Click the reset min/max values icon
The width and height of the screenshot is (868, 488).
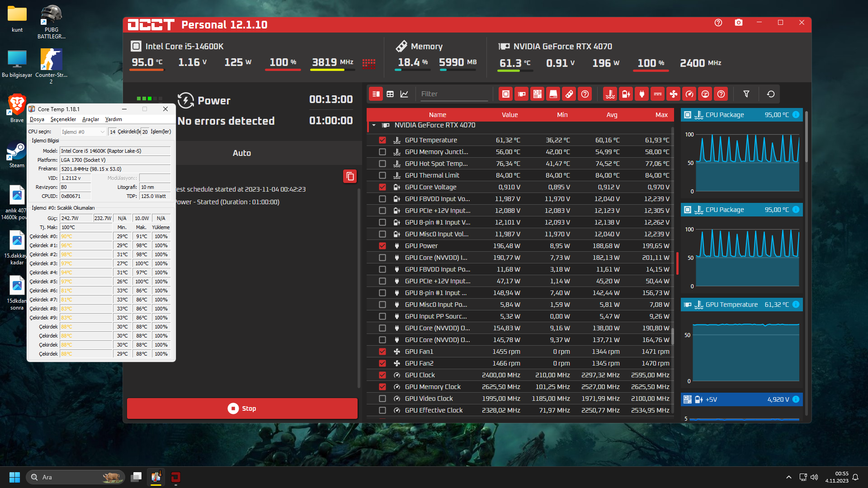[771, 94]
